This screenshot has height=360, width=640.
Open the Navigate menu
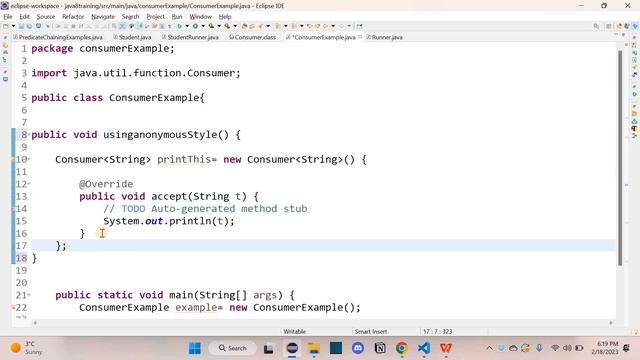(103, 17)
